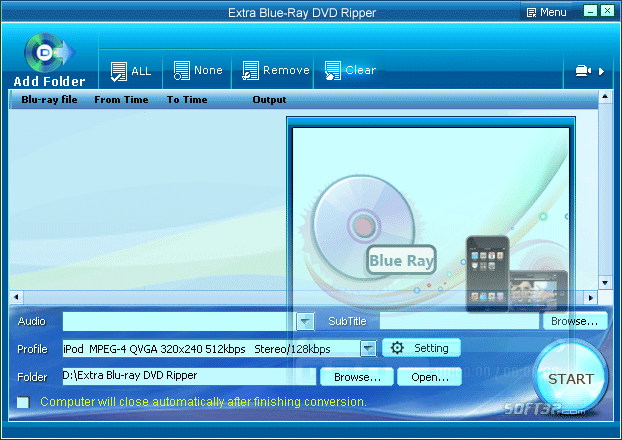Click the Blu-ray file column header
Viewport: 622px width, 440px height.
point(49,100)
